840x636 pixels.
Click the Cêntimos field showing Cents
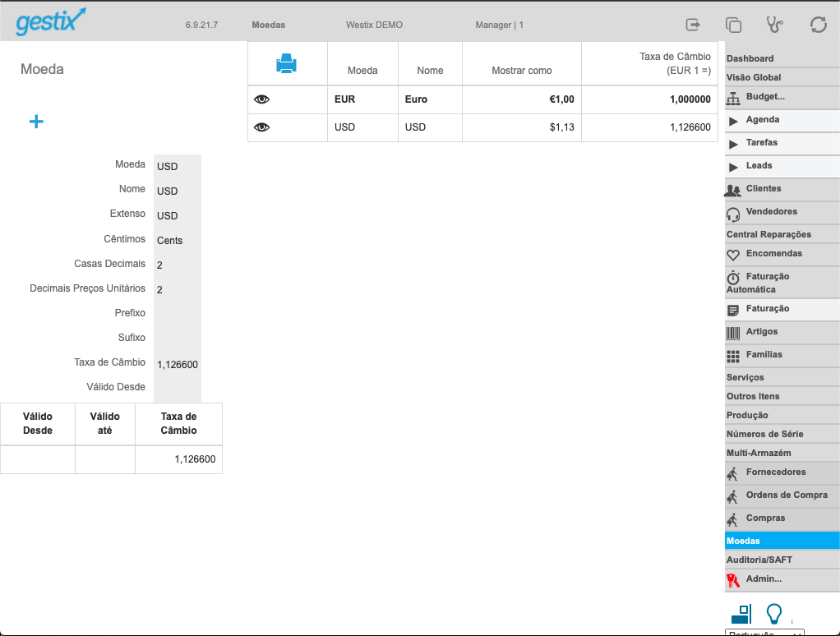click(x=178, y=241)
